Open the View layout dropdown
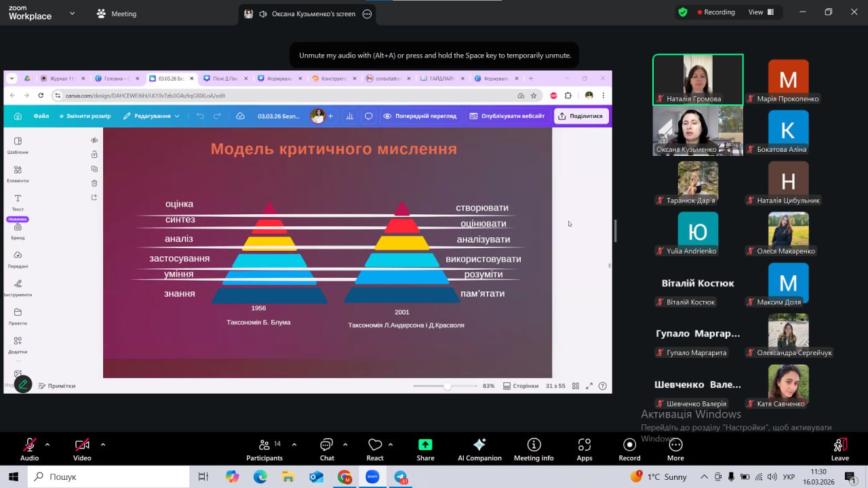 tap(761, 12)
